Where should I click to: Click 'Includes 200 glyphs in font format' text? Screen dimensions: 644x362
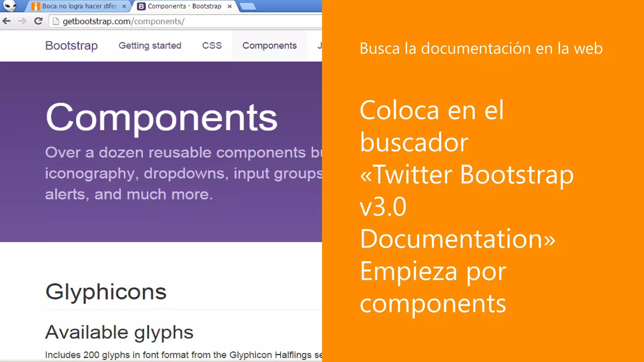pos(183,355)
